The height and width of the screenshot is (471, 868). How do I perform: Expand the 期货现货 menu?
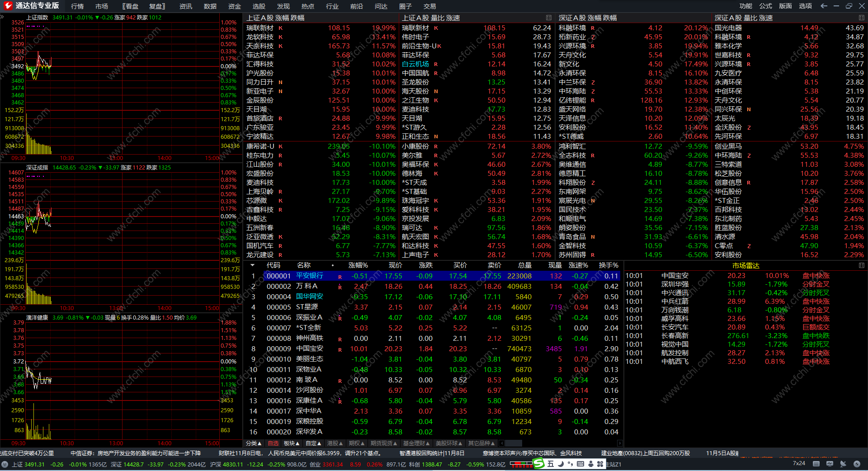point(384,443)
